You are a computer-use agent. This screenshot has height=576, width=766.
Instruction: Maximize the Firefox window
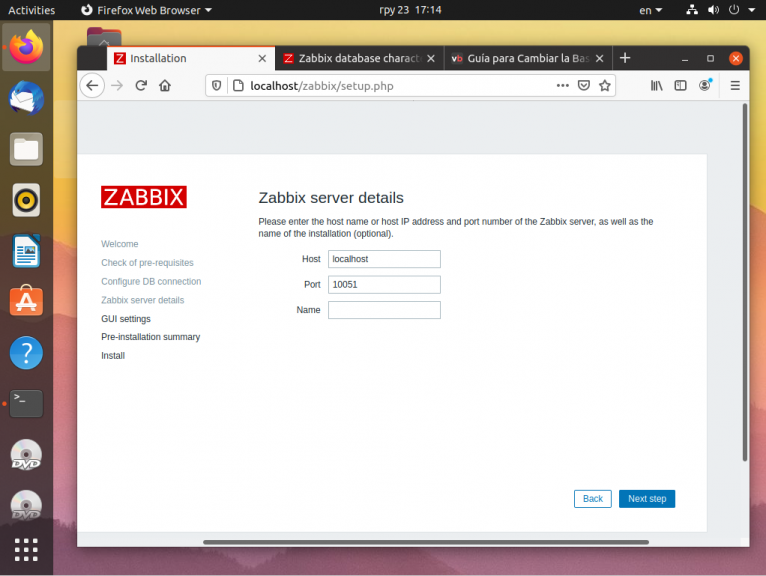point(710,59)
